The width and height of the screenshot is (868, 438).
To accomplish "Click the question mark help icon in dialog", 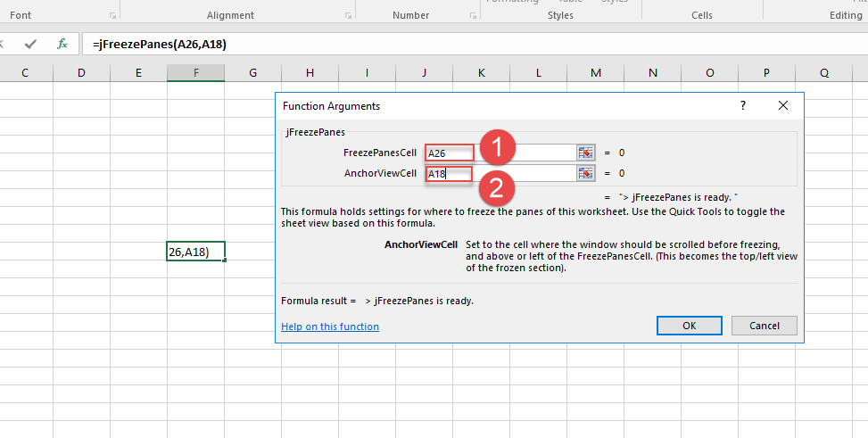I will point(742,105).
